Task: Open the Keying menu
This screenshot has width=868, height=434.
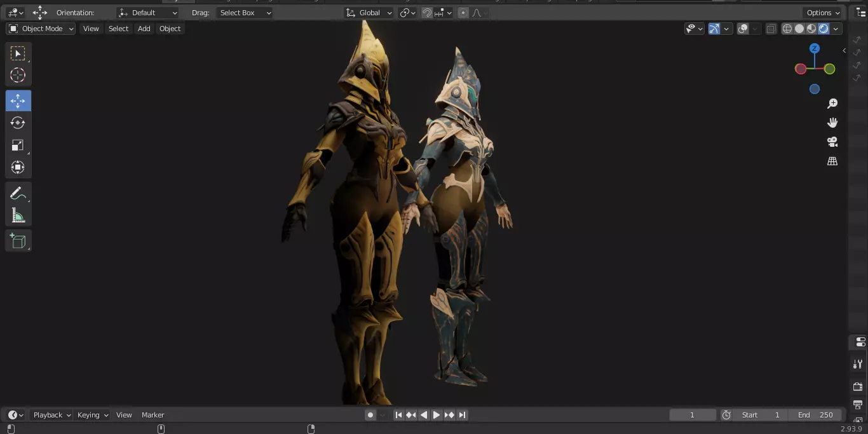Action: pyautogui.click(x=93, y=415)
